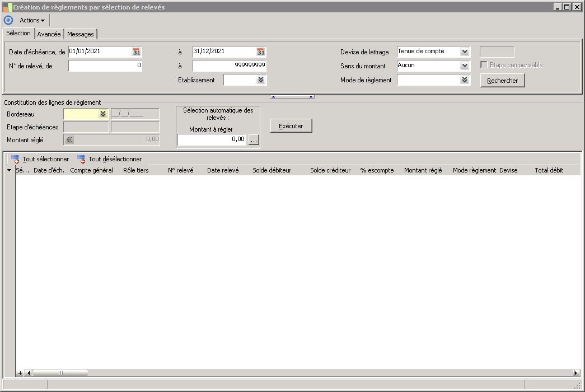Click the Montant à régler input field
The height and width of the screenshot is (392, 585).
[212, 139]
